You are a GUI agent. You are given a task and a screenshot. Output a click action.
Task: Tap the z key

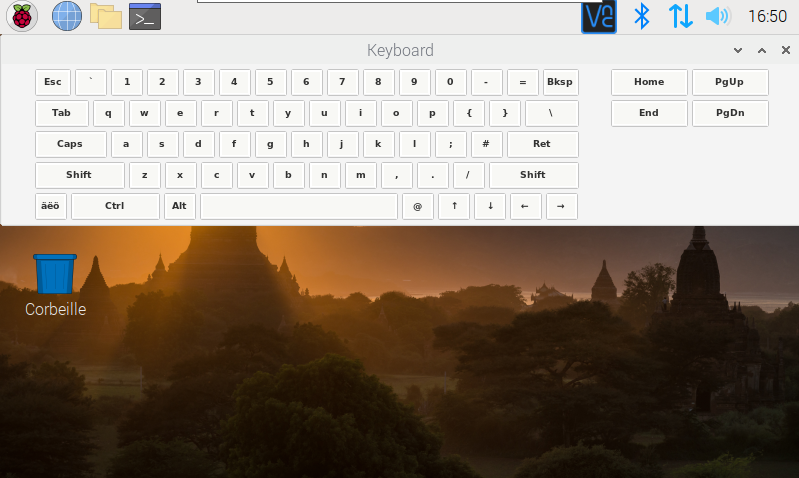coord(145,175)
